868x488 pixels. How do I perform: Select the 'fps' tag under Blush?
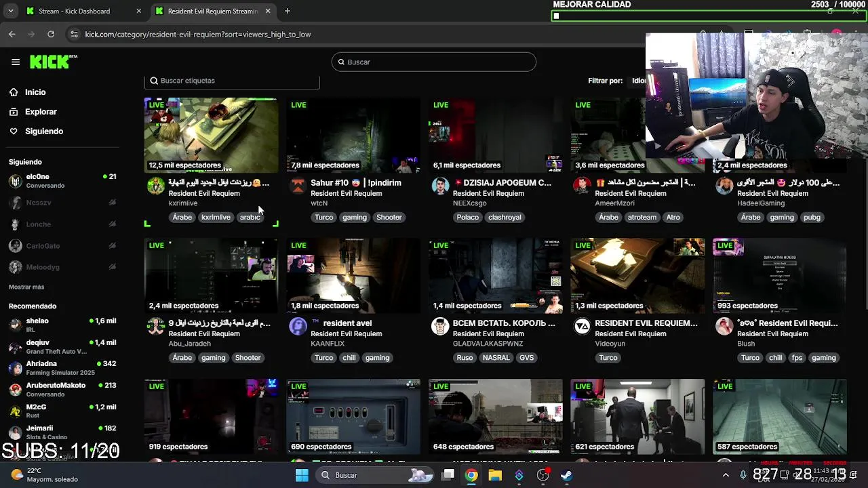[797, 358]
